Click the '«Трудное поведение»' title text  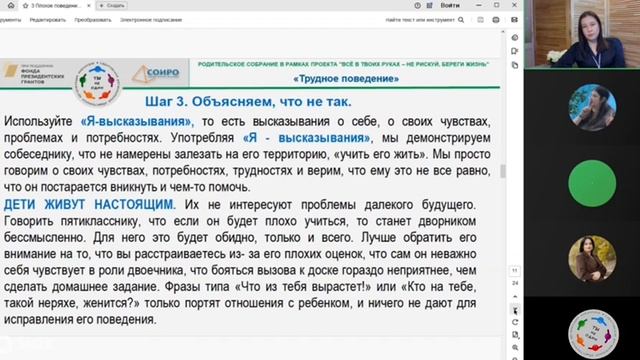[x=346, y=78]
